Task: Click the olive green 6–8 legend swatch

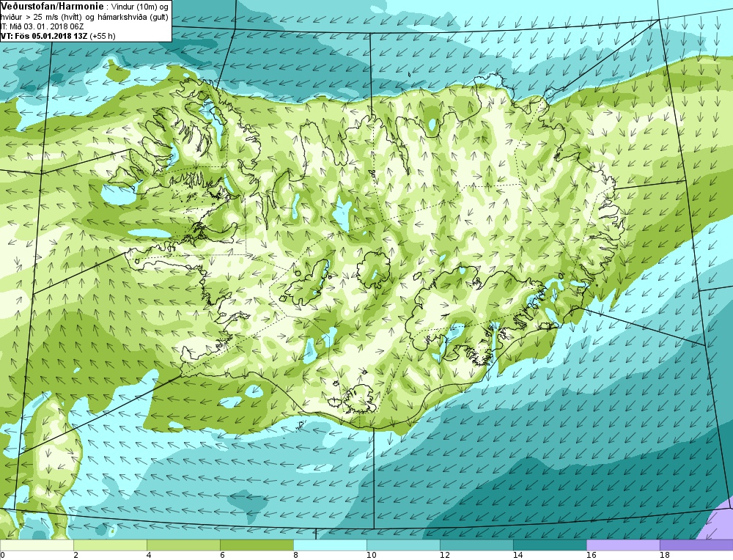Action: 257,545
